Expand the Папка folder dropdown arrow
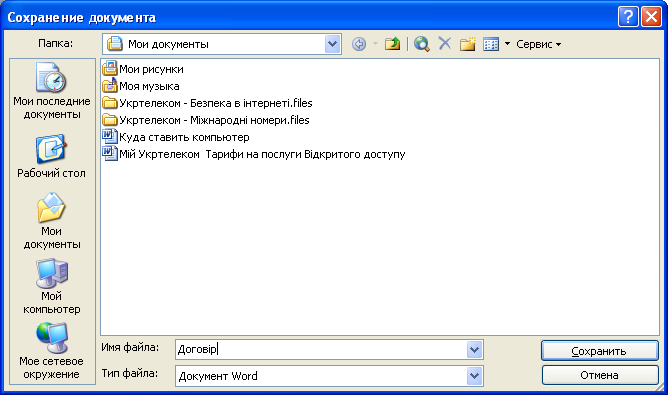The width and height of the screenshot is (668, 395). tap(332, 44)
